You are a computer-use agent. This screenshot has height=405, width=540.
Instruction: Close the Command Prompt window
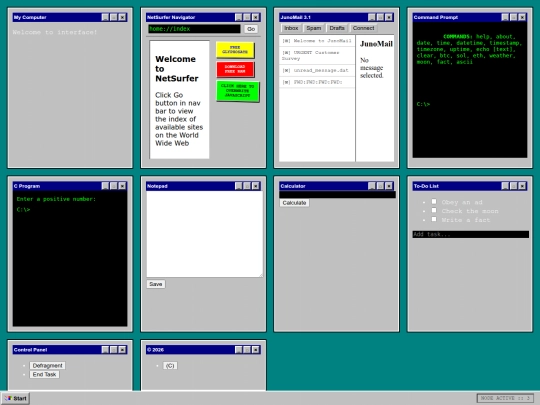pyautogui.click(x=522, y=17)
